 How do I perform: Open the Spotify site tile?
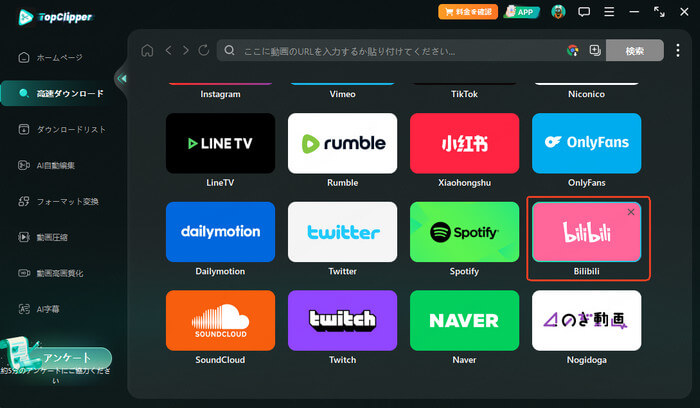[x=464, y=232]
